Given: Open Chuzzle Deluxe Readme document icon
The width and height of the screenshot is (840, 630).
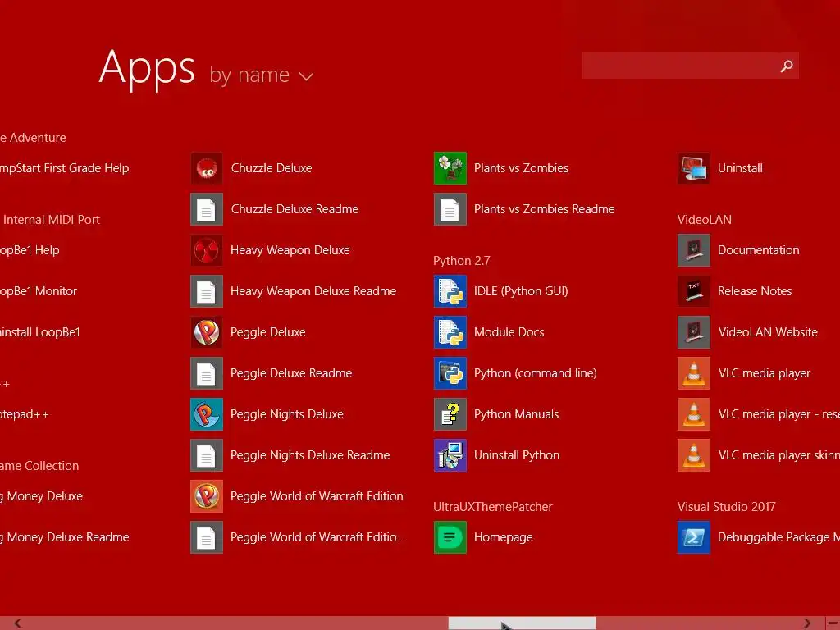Looking at the screenshot, I should click(x=206, y=209).
